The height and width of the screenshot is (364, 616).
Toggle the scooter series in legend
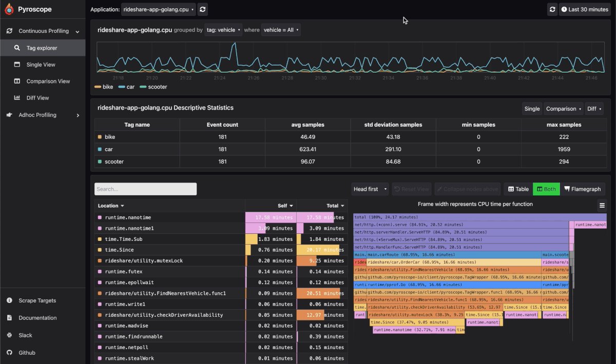pos(153,87)
